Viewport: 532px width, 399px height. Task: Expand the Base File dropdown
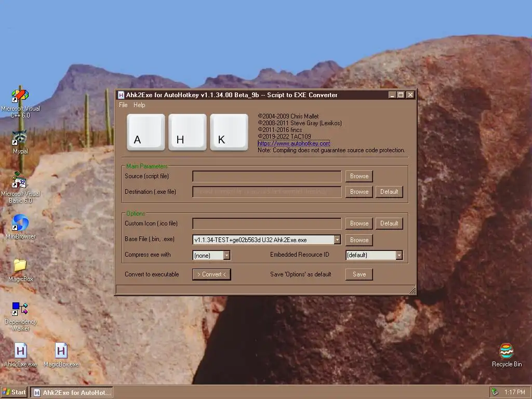tap(337, 240)
